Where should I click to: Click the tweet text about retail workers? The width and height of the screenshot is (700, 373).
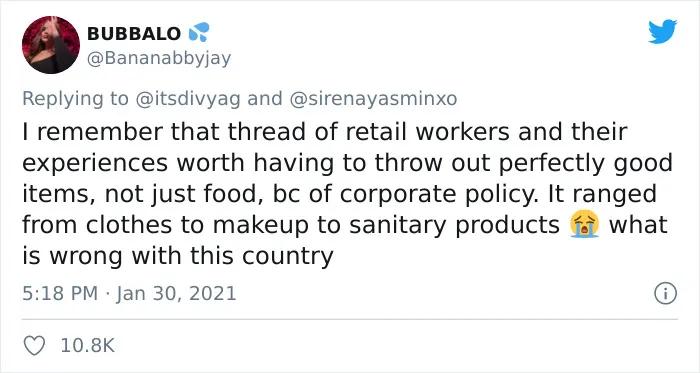click(347, 194)
